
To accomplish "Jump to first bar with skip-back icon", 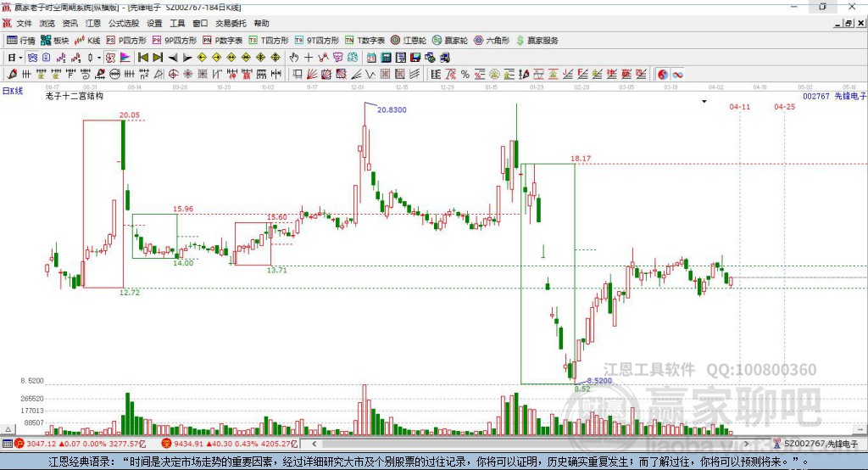I will coord(142,58).
